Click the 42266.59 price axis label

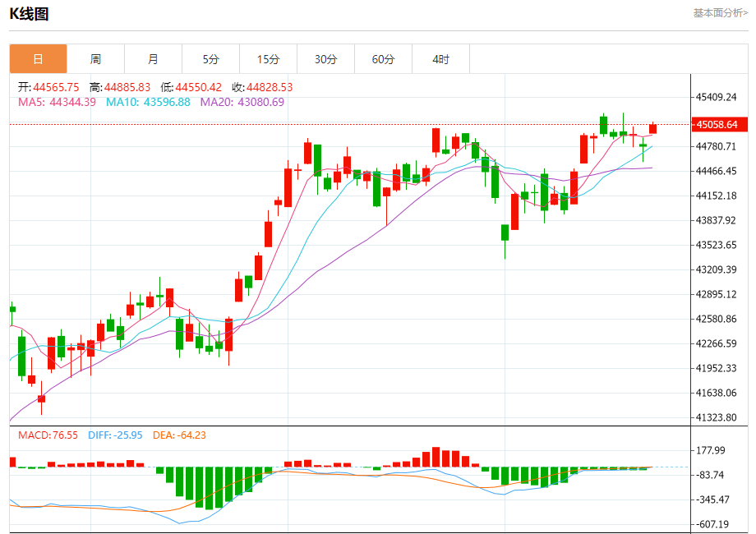point(716,343)
